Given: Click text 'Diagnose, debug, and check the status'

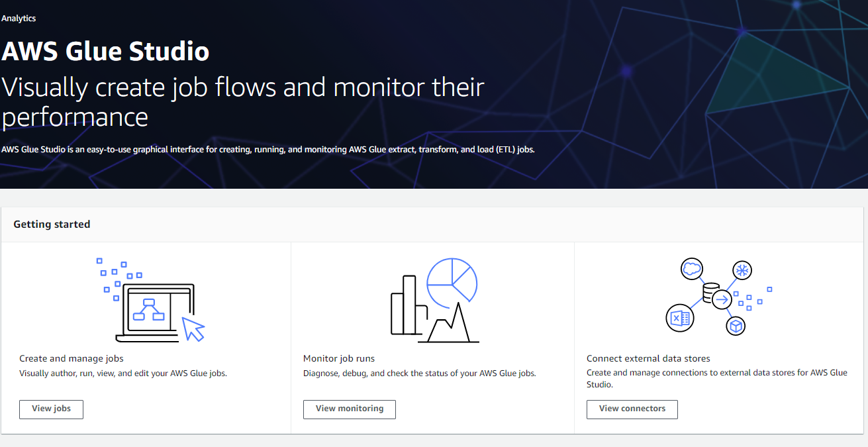Looking at the screenshot, I should point(420,373).
